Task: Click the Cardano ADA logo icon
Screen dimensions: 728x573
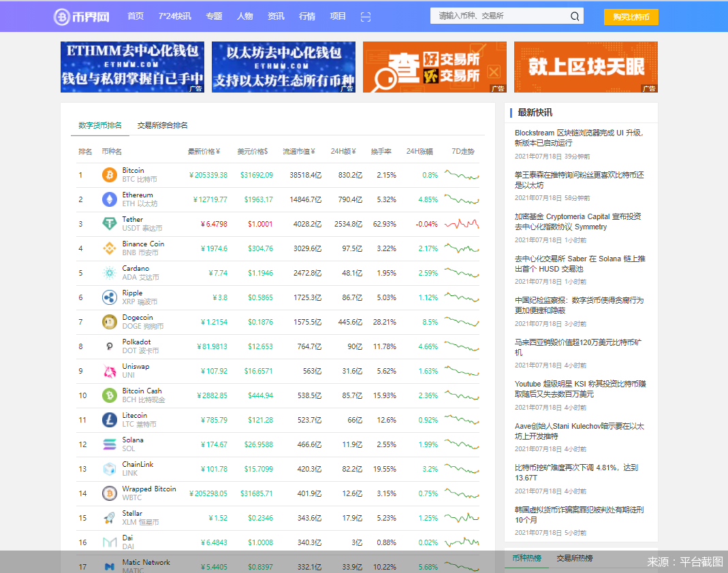Action: click(109, 272)
